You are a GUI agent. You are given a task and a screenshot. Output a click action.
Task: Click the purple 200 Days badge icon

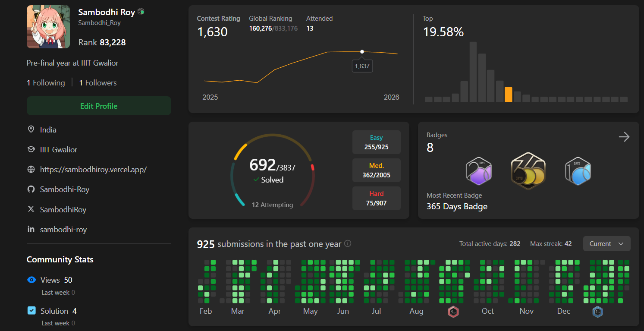coord(479,171)
